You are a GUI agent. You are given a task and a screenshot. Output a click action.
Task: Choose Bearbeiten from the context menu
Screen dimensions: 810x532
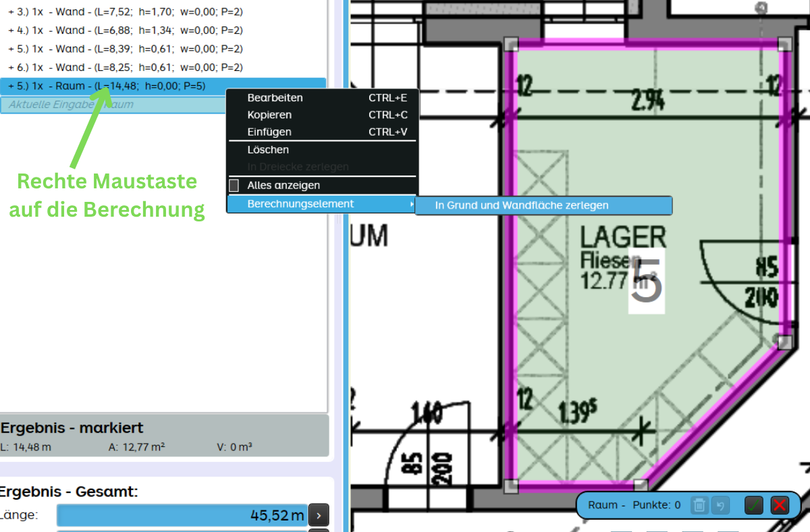275,98
